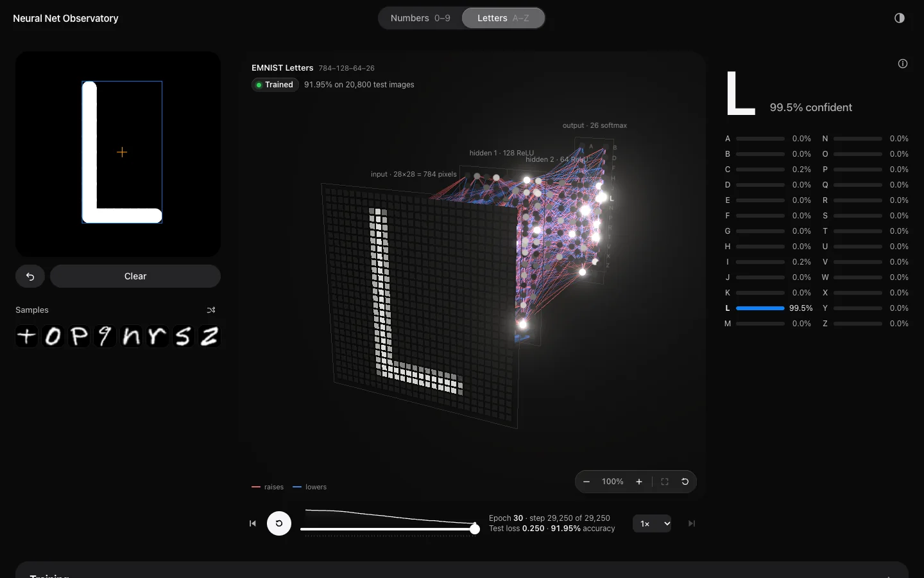Skip to the end of training

tap(692, 523)
